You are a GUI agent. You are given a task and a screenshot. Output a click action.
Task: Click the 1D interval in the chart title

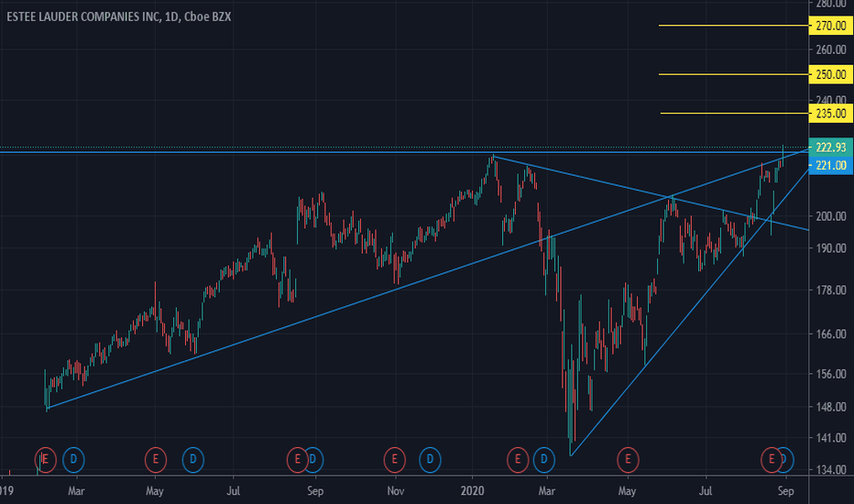(x=171, y=16)
